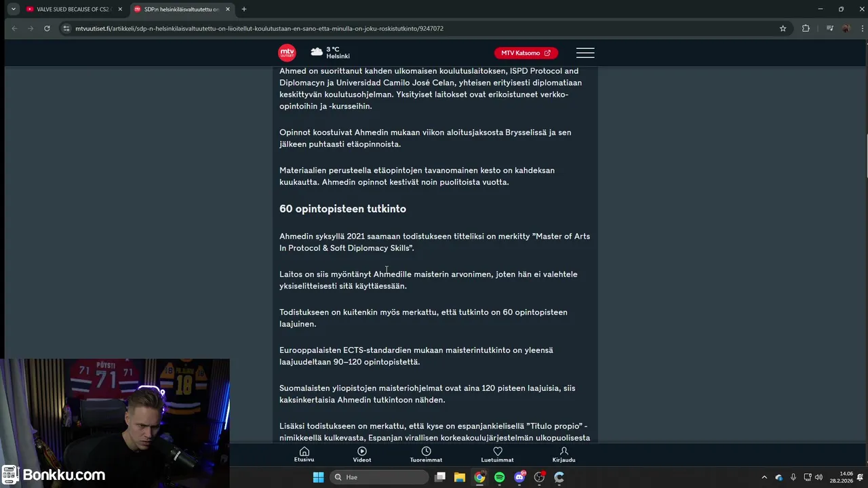Open the Chrome profile avatar

click(x=846, y=28)
